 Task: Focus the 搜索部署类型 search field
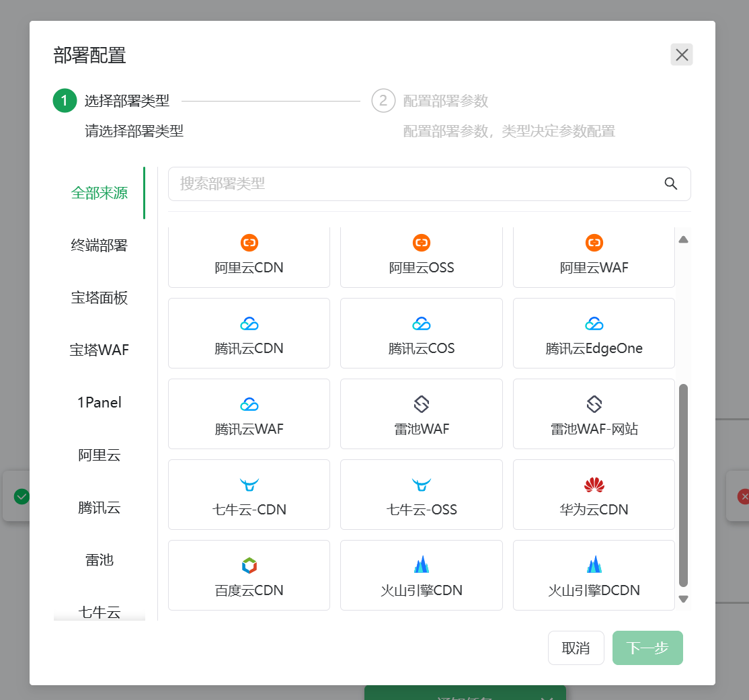(429, 184)
